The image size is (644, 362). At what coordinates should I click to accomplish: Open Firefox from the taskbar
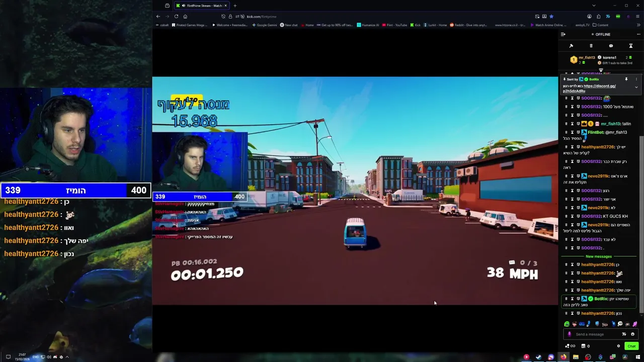pyautogui.click(x=563, y=357)
